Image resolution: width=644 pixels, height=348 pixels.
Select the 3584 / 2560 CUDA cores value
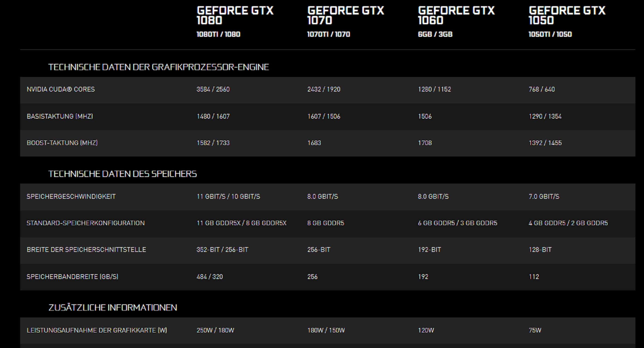[x=213, y=89]
